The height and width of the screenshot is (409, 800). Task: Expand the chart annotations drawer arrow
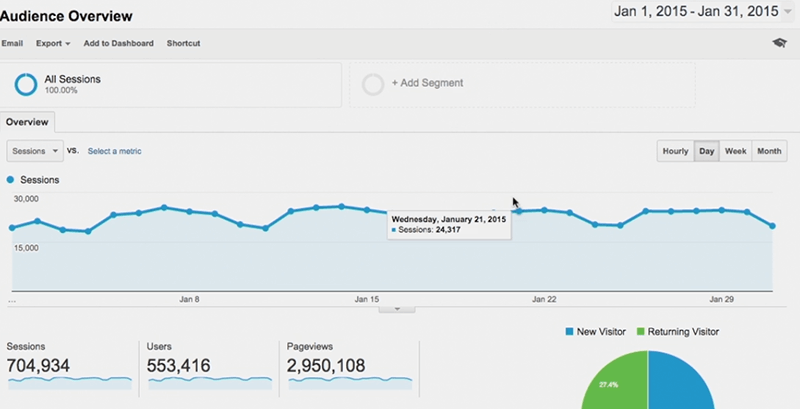click(x=397, y=309)
